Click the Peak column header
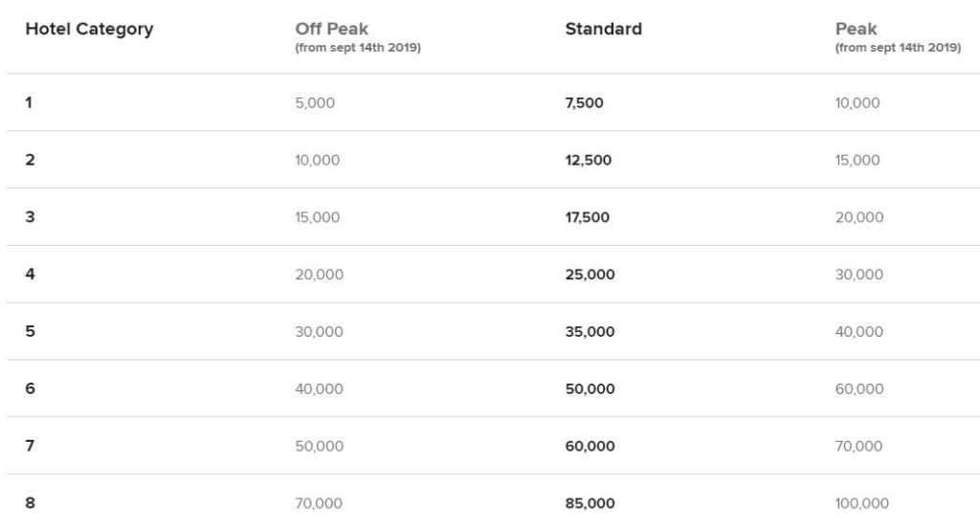Image resolution: width=980 pixels, height=529 pixels. pos(856,30)
